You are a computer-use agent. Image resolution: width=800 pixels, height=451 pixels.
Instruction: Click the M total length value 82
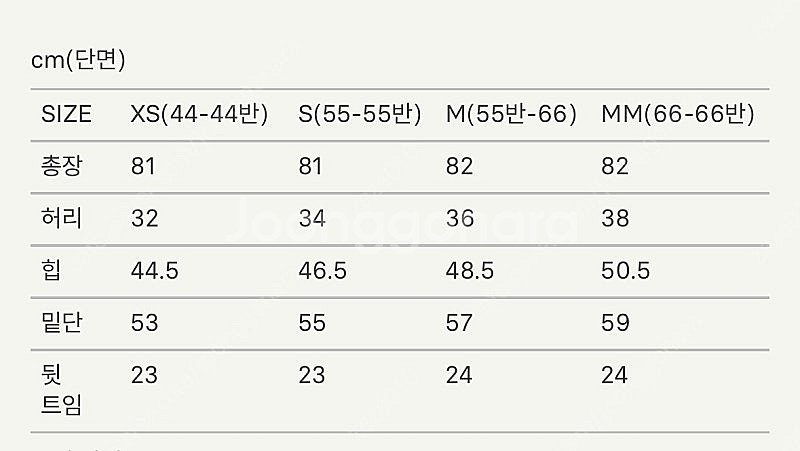(x=460, y=167)
